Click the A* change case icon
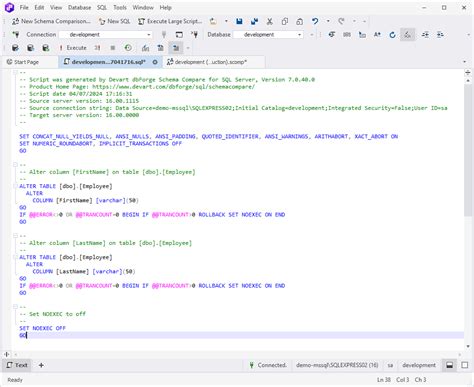 (x=377, y=35)
